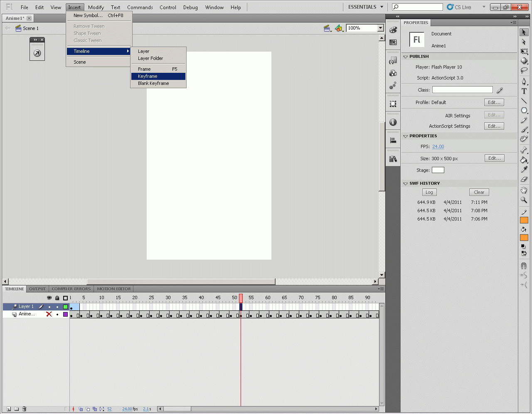
Task: Select the 3D Rotation tool
Action: pyautogui.click(x=524, y=61)
